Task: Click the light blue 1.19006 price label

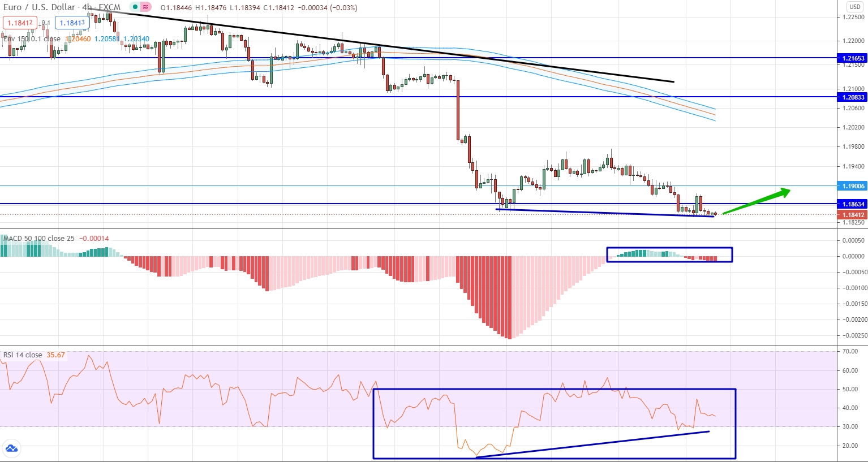Action: (853, 186)
